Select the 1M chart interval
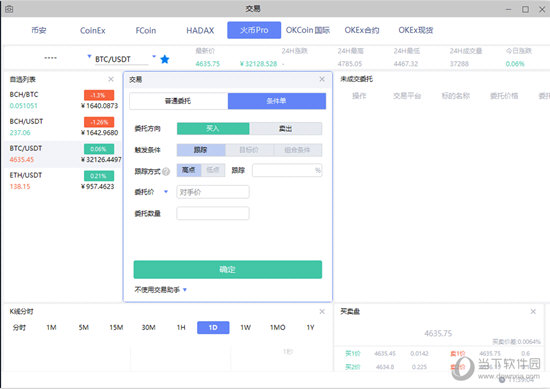550x389 pixels. pyautogui.click(x=51, y=328)
